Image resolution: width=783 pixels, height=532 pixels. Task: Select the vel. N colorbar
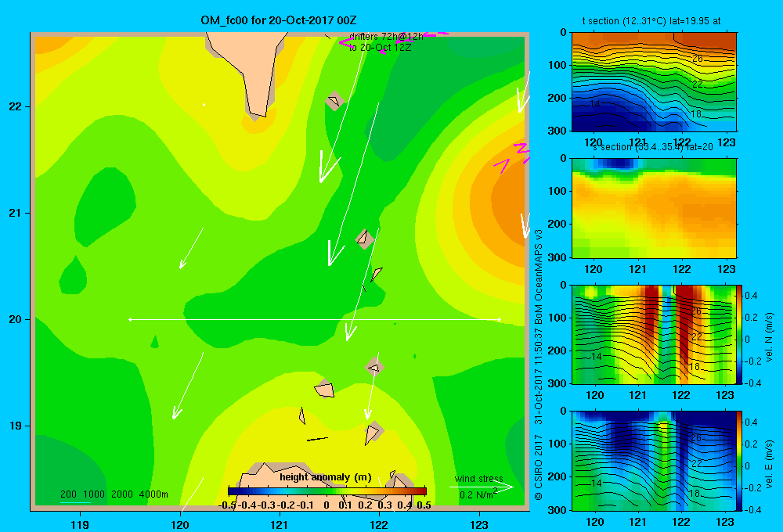click(x=740, y=334)
